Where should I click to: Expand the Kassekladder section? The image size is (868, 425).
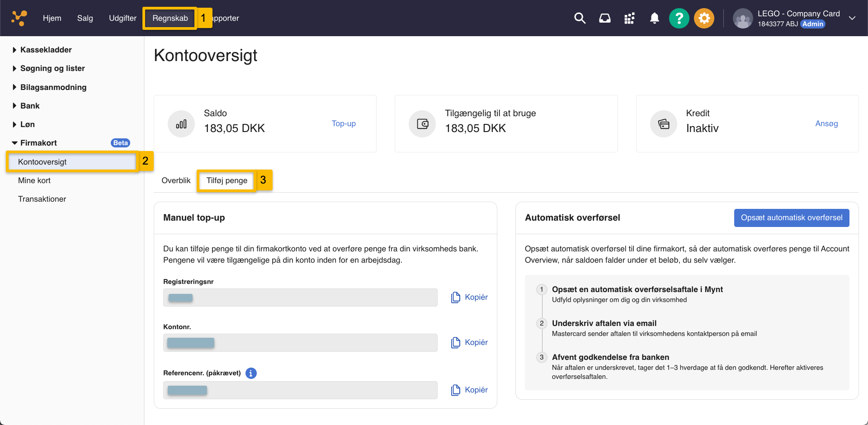coord(45,50)
